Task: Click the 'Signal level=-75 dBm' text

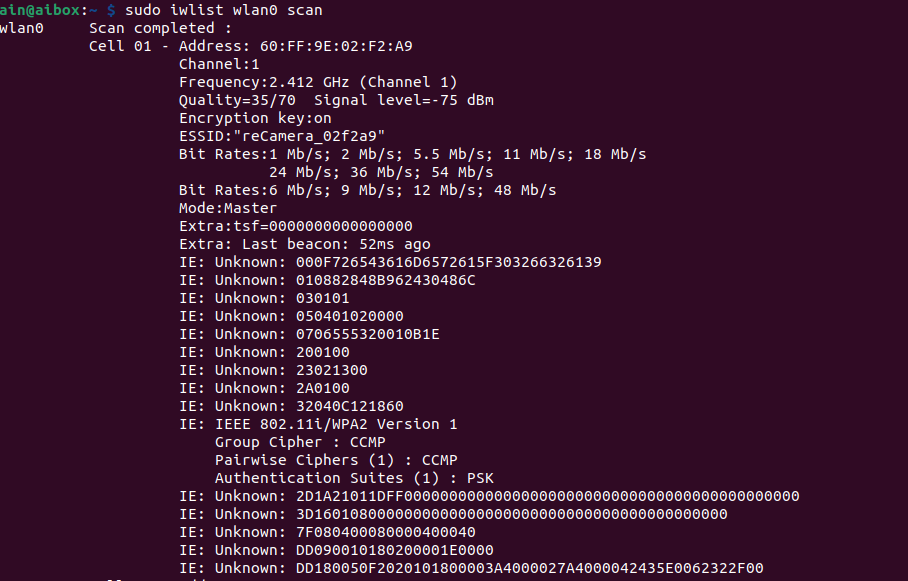Action: (x=404, y=100)
